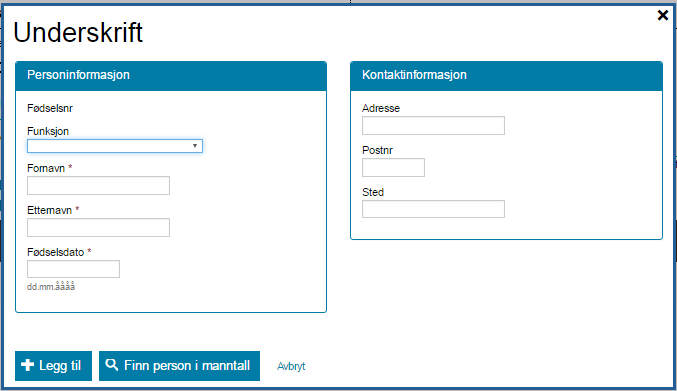Click the Sted input field
The height and width of the screenshot is (391, 677).
(433, 209)
